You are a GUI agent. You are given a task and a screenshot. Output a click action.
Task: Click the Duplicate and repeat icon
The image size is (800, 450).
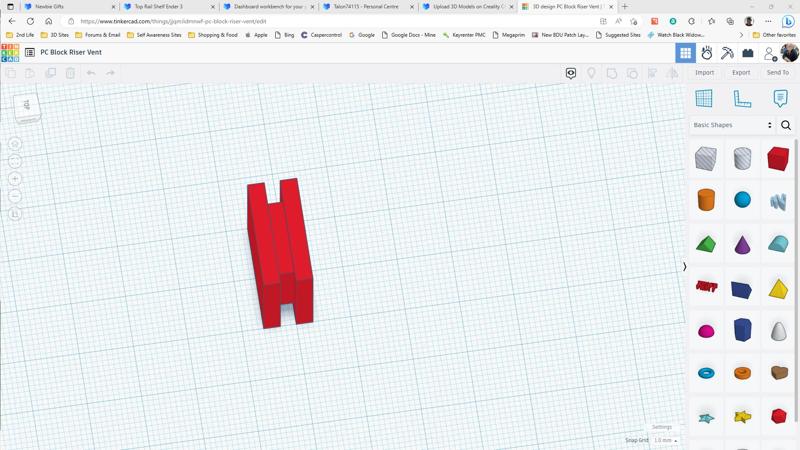pyautogui.click(x=51, y=73)
